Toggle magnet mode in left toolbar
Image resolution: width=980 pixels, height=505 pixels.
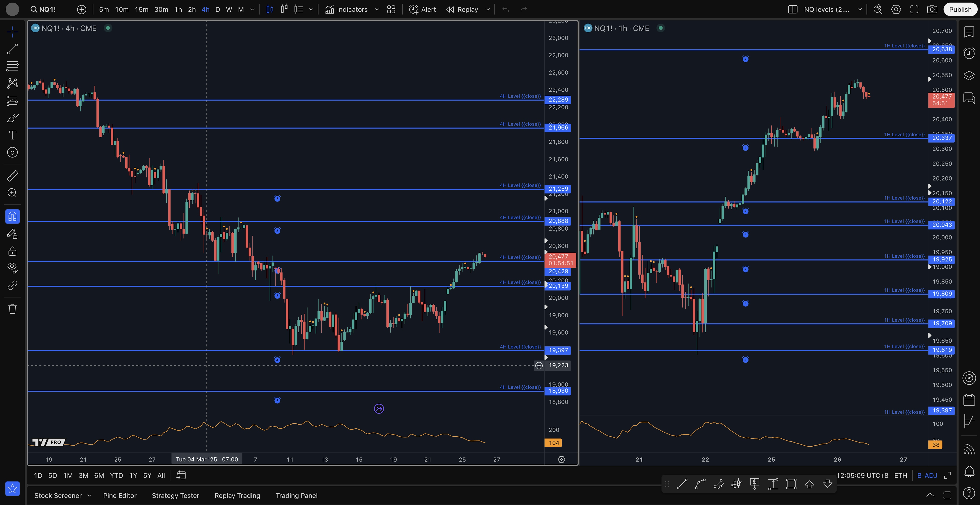click(x=12, y=216)
